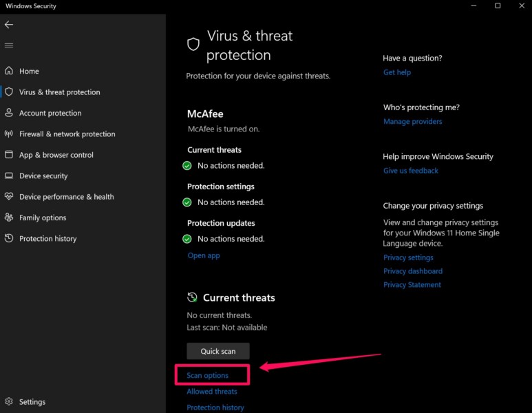Open the Scan options link

coord(207,375)
